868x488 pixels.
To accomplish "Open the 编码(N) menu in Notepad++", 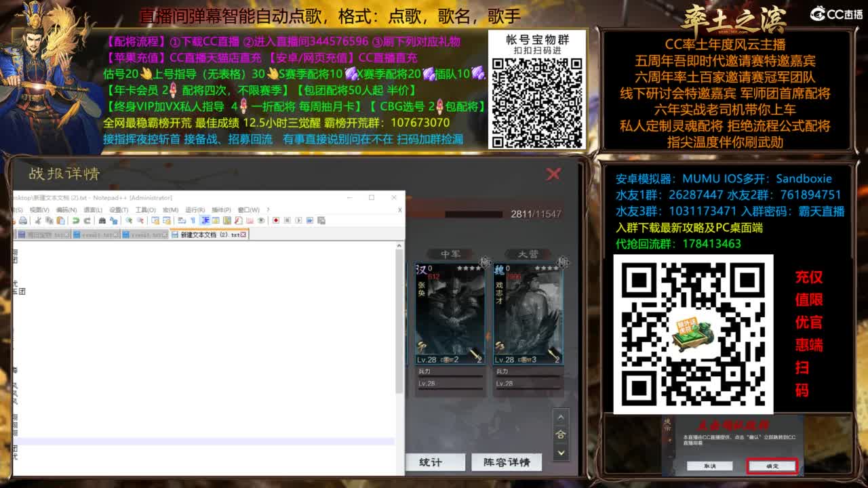I will point(66,210).
